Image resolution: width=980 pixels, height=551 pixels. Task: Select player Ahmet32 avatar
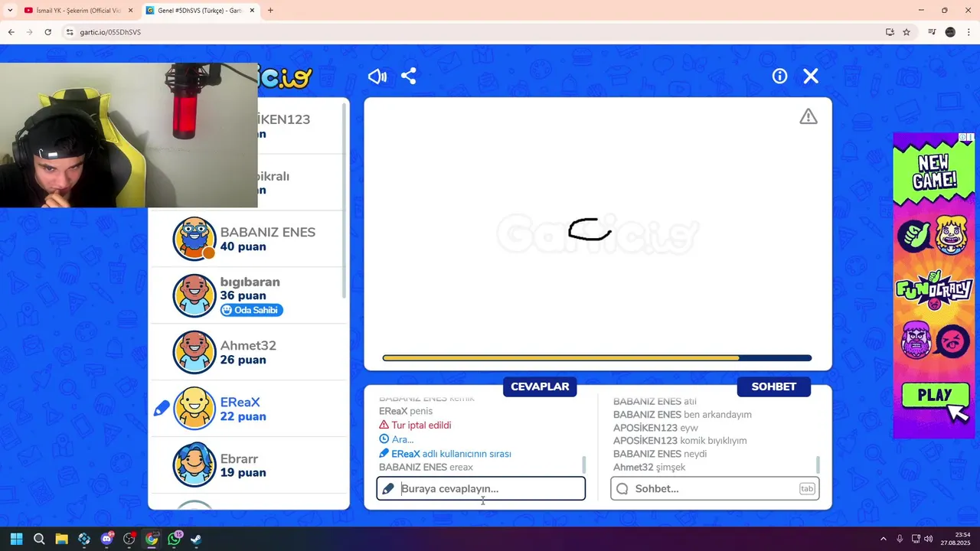[194, 352]
